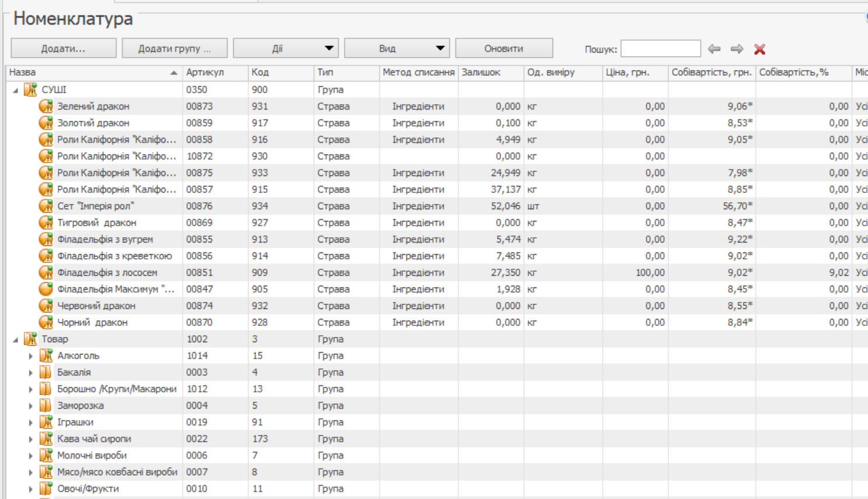The width and height of the screenshot is (868, 499).
Task: Select the stock value 37,137
Action: 506,189
